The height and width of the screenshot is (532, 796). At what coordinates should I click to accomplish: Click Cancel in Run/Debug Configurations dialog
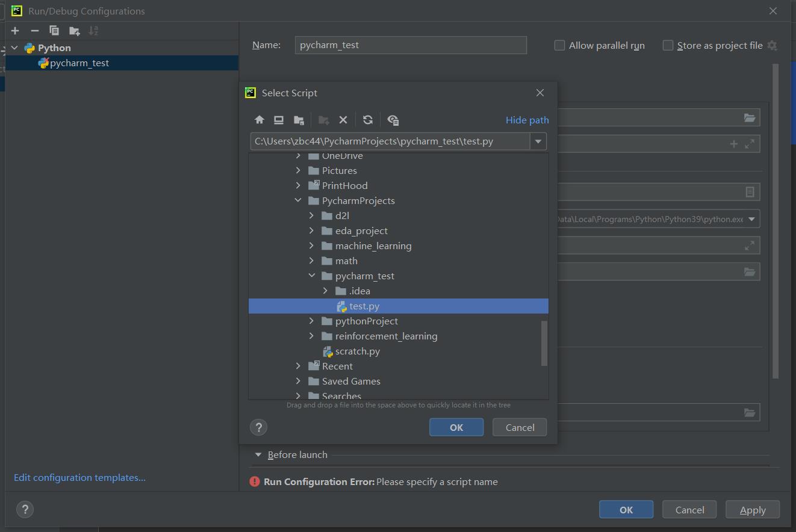689,510
